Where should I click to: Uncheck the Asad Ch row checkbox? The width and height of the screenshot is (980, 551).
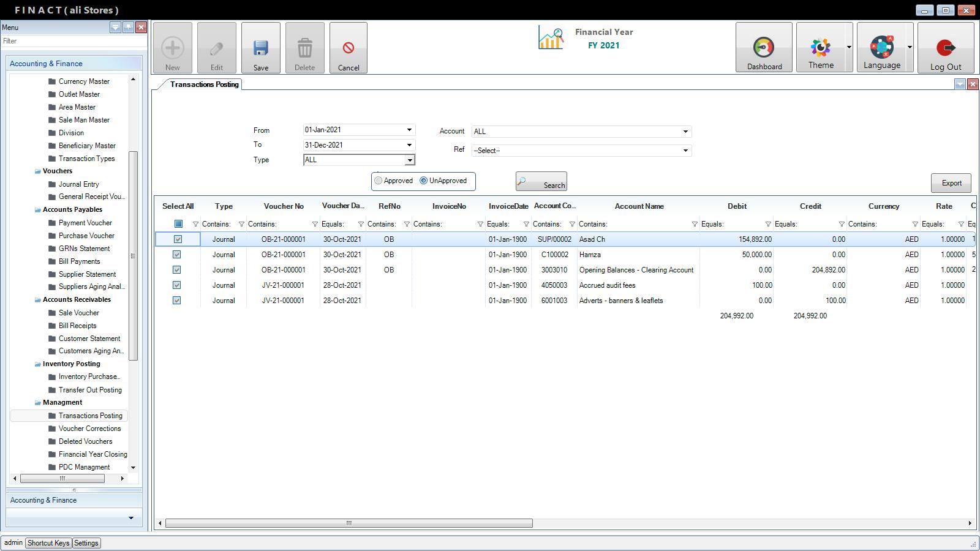pyautogui.click(x=178, y=239)
